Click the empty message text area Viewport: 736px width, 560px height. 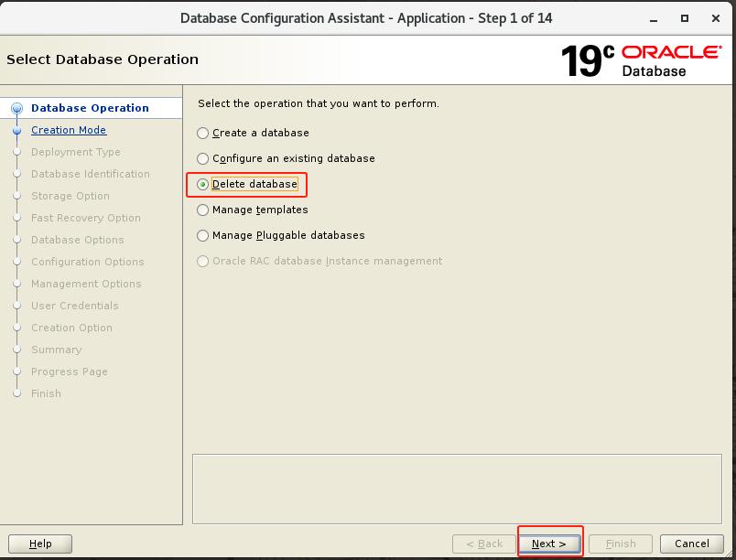(x=457, y=489)
